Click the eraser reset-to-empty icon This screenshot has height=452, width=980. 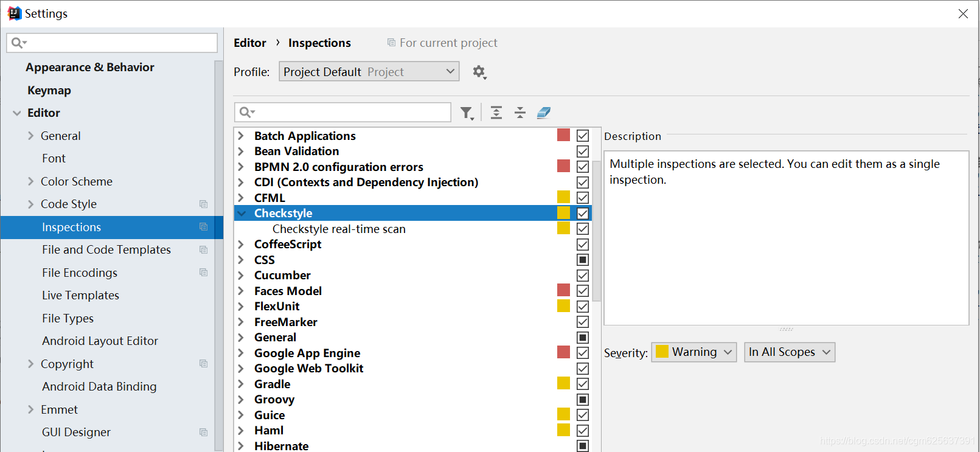tap(544, 113)
